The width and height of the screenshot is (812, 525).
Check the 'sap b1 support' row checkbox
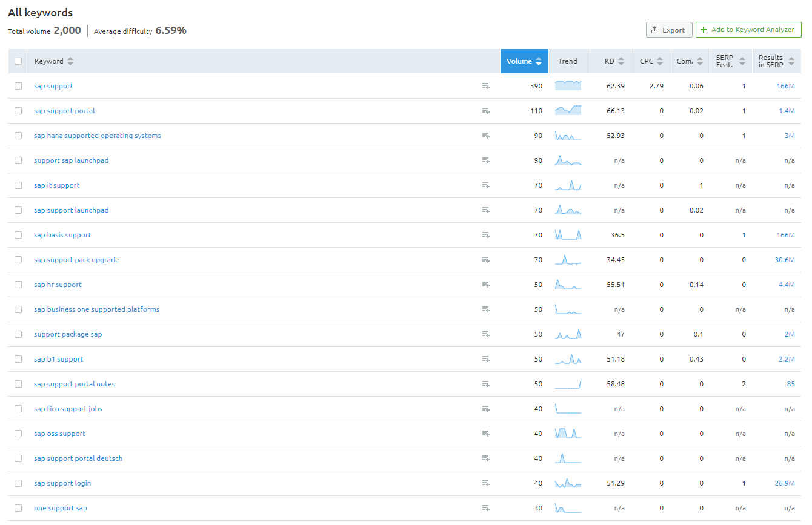[x=18, y=359]
